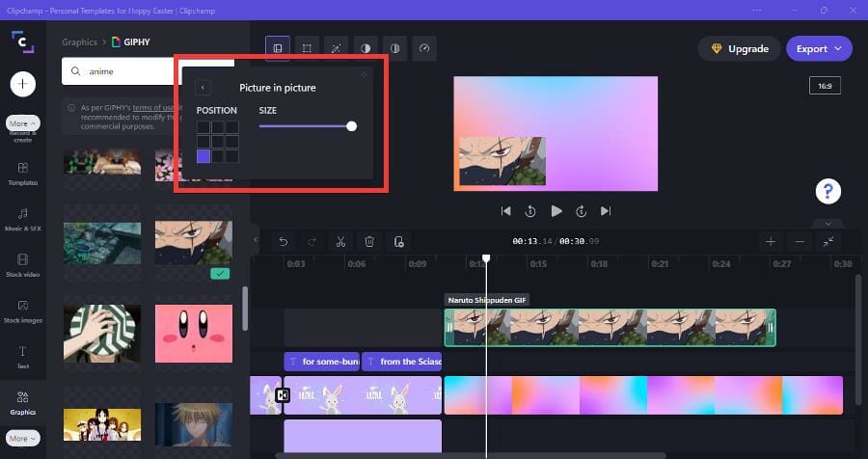Select the 'for some-bun' text clip
This screenshot has width=868, height=459.
pos(321,362)
